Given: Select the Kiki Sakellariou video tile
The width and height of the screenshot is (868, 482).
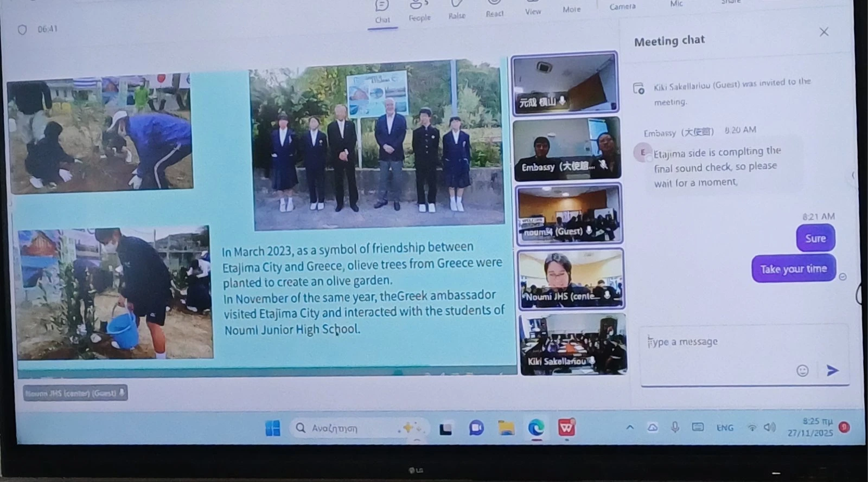Looking at the screenshot, I should pyautogui.click(x=573, y=344).
